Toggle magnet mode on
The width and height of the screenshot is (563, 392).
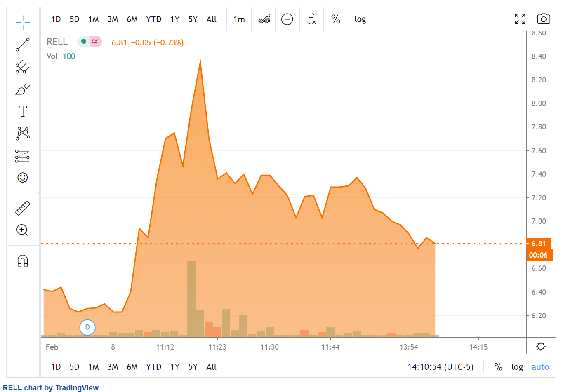[x=23, y=261]
